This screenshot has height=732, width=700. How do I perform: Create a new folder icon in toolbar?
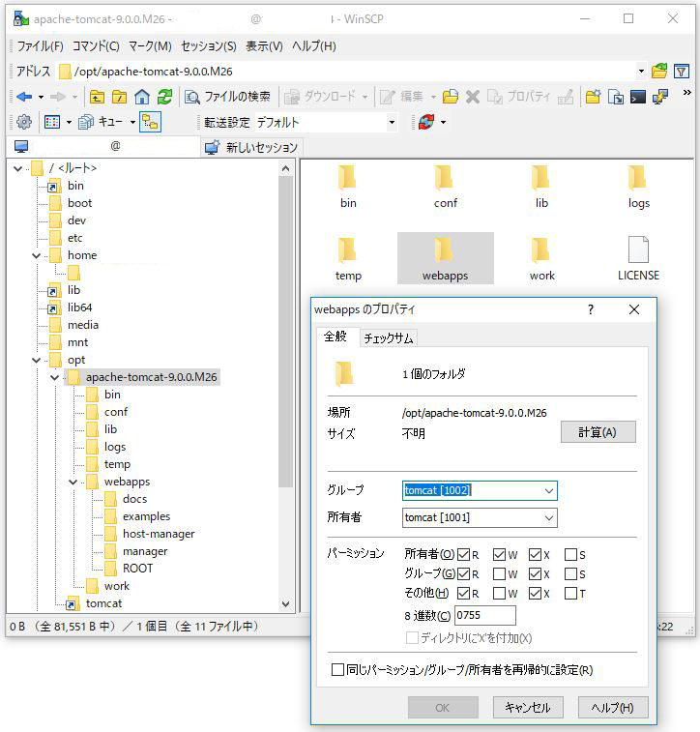593,97
